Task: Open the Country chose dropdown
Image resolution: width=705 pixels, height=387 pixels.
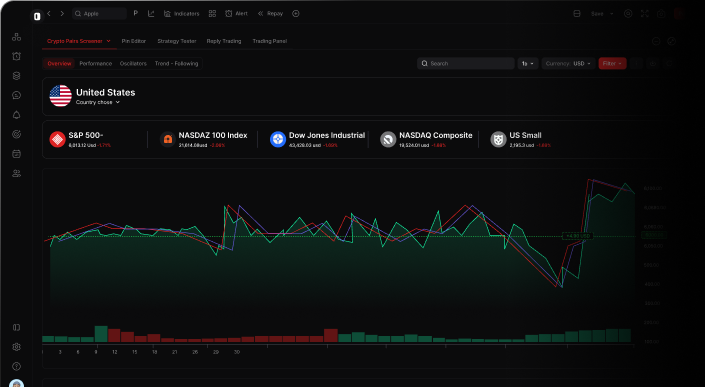Action: click(98, 102)
